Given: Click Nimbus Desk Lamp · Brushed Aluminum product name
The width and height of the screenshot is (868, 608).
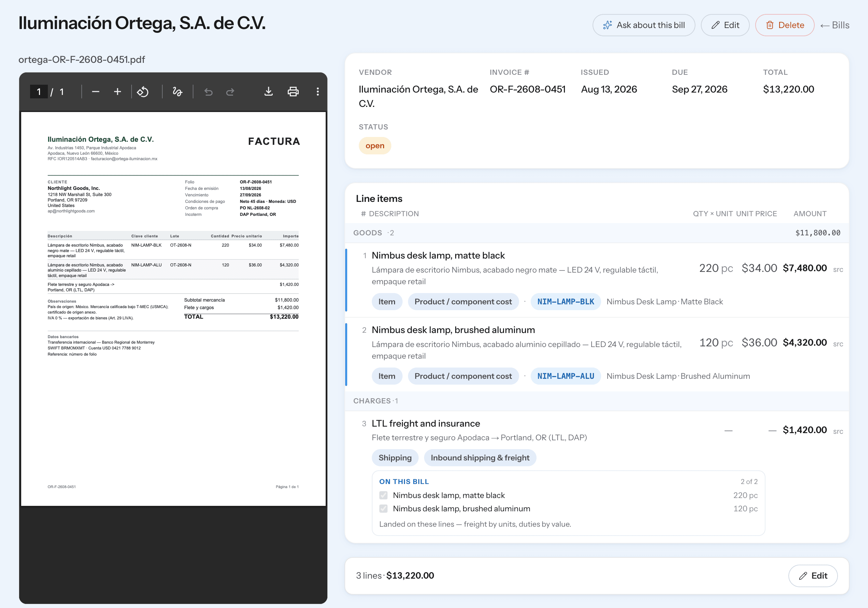Looking at the screenshot, I should pos(678,376).
